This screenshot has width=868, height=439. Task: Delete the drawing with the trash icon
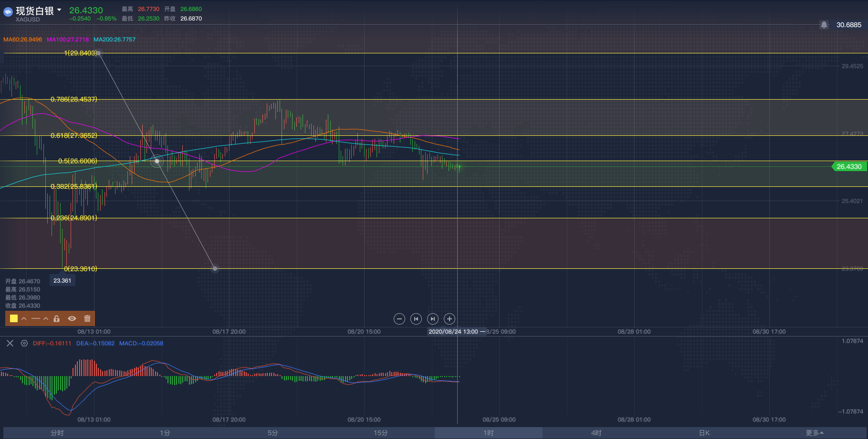coord(87,318)
